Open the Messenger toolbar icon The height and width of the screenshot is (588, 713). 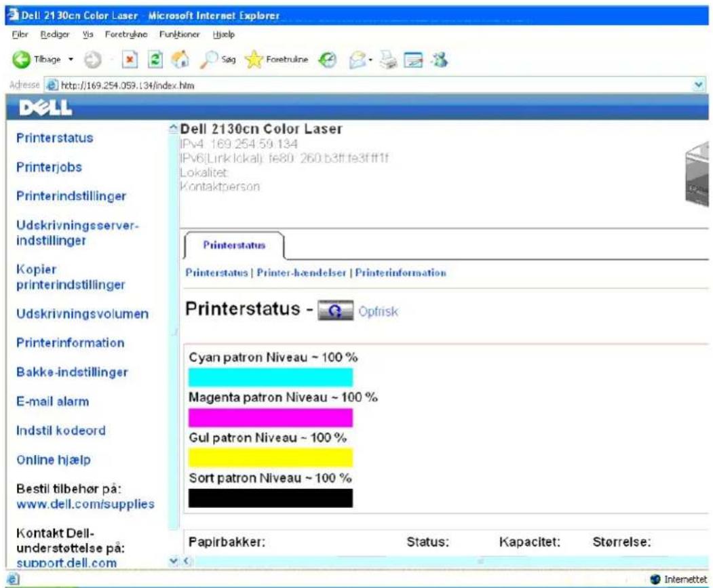[440, 60]
